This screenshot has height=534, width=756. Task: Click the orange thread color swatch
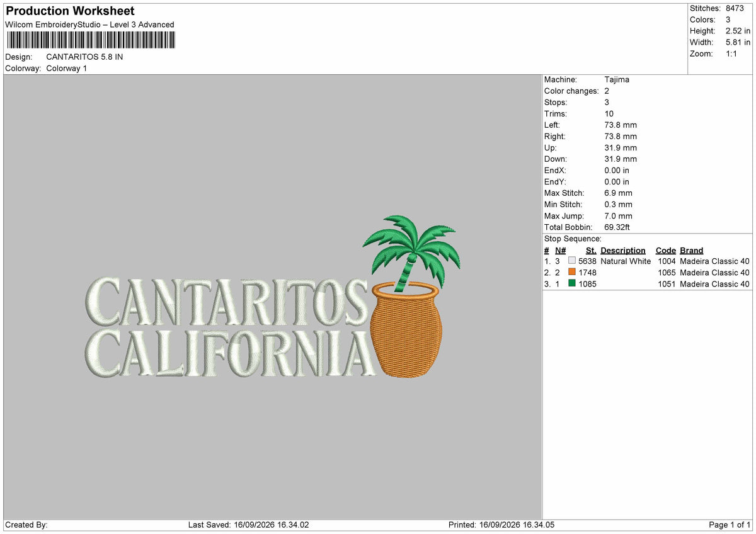(x=572, y=273)
